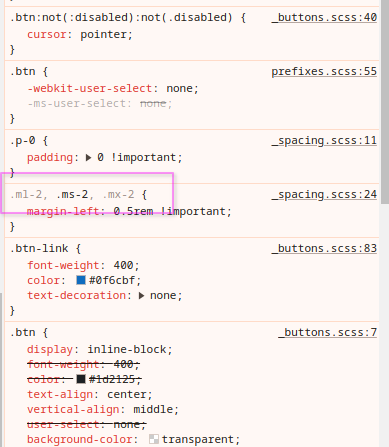Select the .btn-link rule selector
The height and width of the screenshot is (447, 389).
[39, 248]
